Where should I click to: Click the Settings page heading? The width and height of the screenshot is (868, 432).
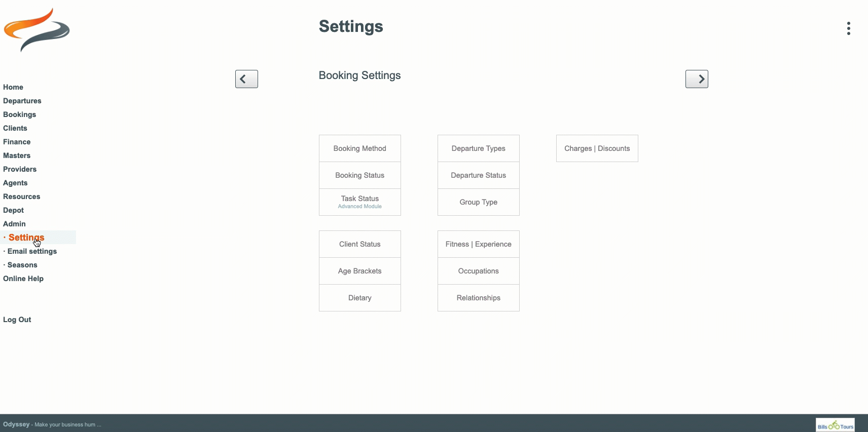click(351, 26)
